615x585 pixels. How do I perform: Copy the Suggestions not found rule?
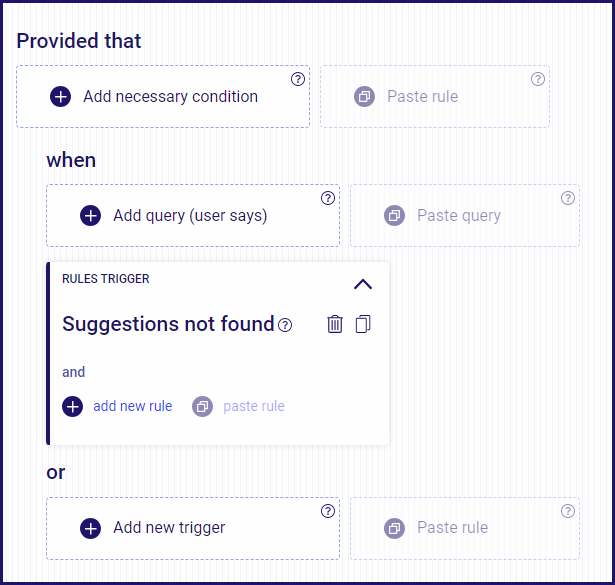363,324
